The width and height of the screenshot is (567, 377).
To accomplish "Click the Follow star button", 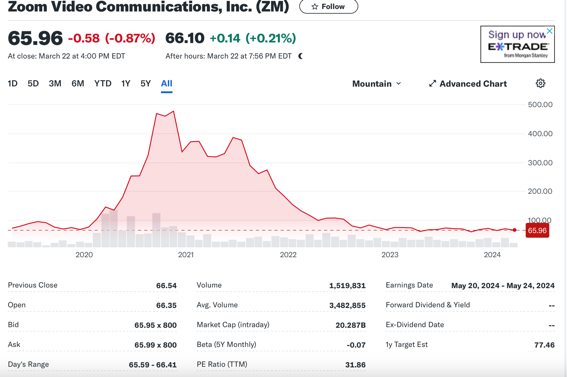I will (x=329, y=7).
